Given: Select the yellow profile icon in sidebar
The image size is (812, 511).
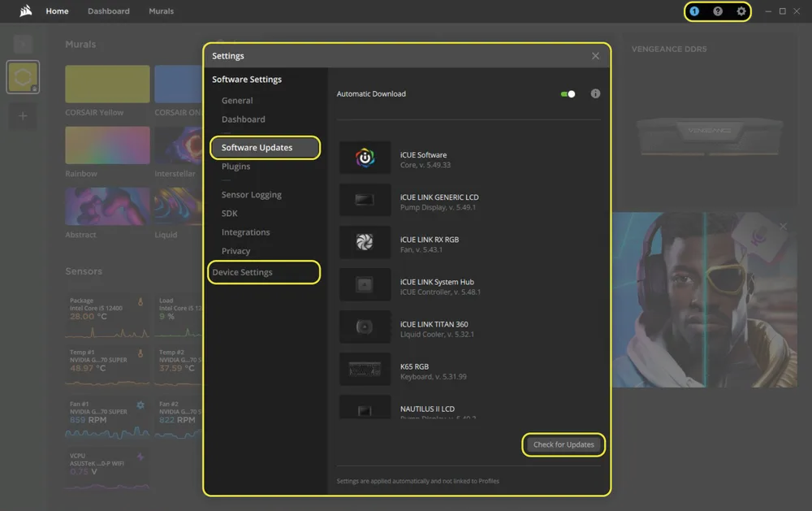Looking at the screenshot, I should [23, 77].
